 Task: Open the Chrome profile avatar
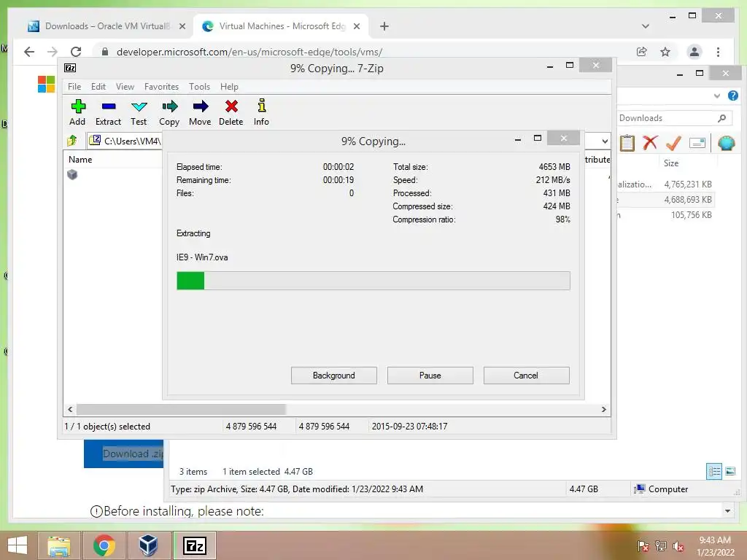[694, 52]
